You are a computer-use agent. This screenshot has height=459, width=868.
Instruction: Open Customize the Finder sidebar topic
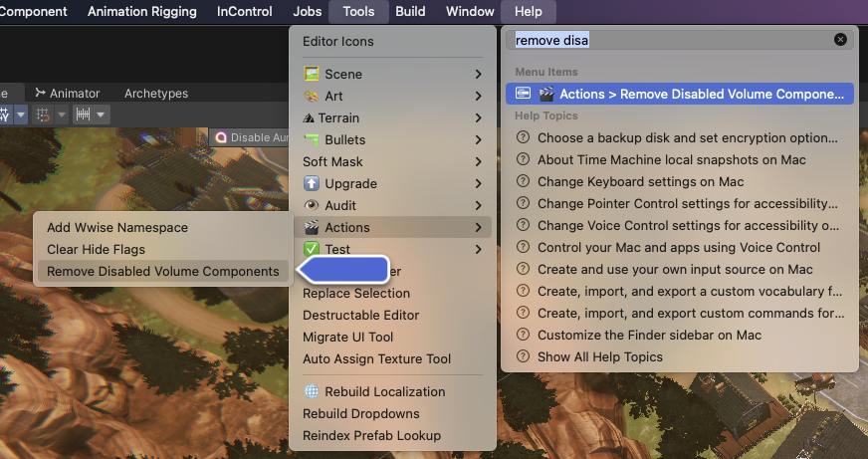[x=680, y=335]
